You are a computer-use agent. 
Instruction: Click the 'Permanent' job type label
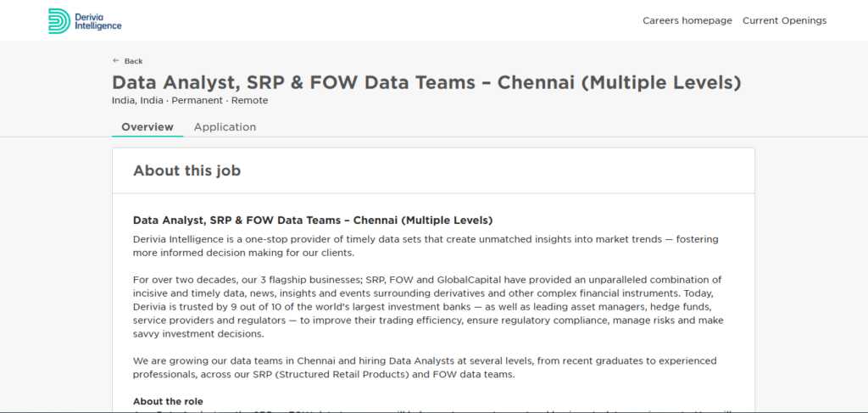pos(197,100)
